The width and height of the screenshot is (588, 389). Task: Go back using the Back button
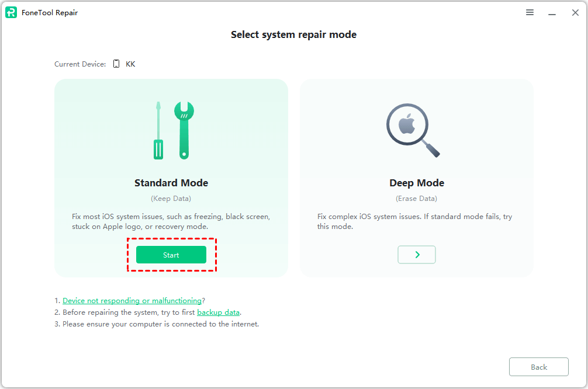538,367
